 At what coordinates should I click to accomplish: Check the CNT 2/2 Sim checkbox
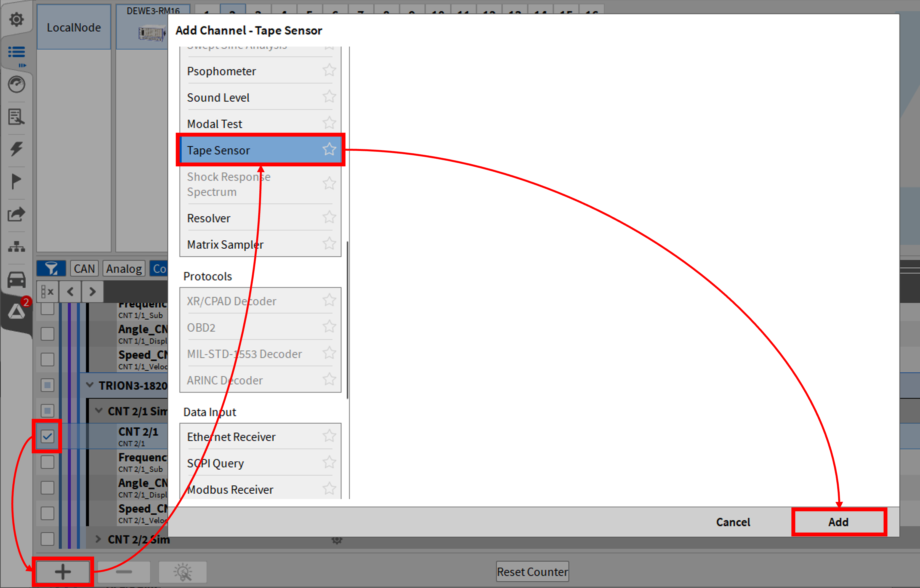(x=47, y=539)
